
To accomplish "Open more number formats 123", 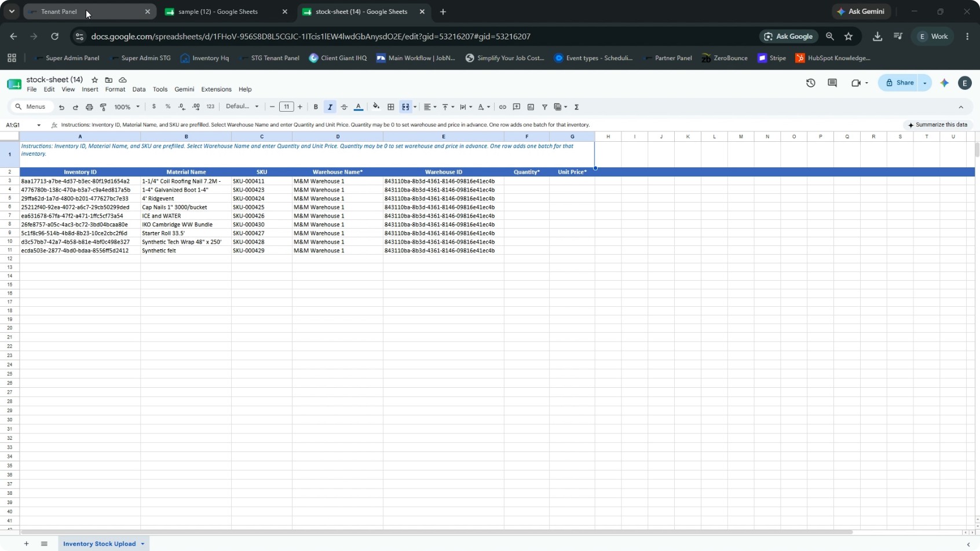I will click(210, 106).
